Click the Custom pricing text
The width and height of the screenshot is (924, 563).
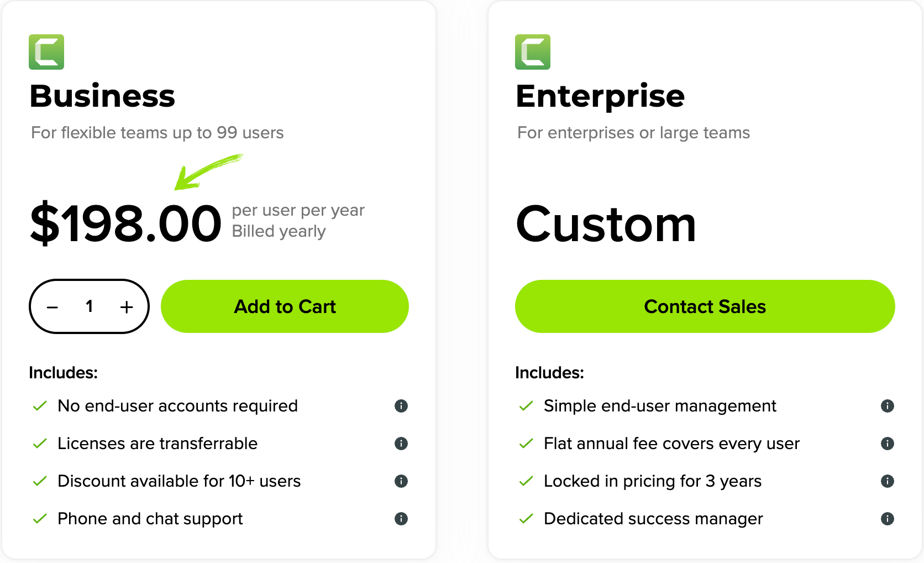(606, 225)
